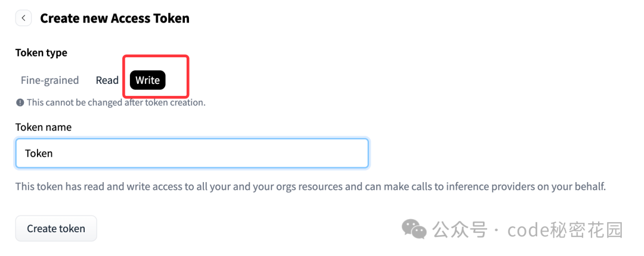Click the "Token type" section label
Screen dimensions: 644x256
pyautogui.click(x=41, y=52)
